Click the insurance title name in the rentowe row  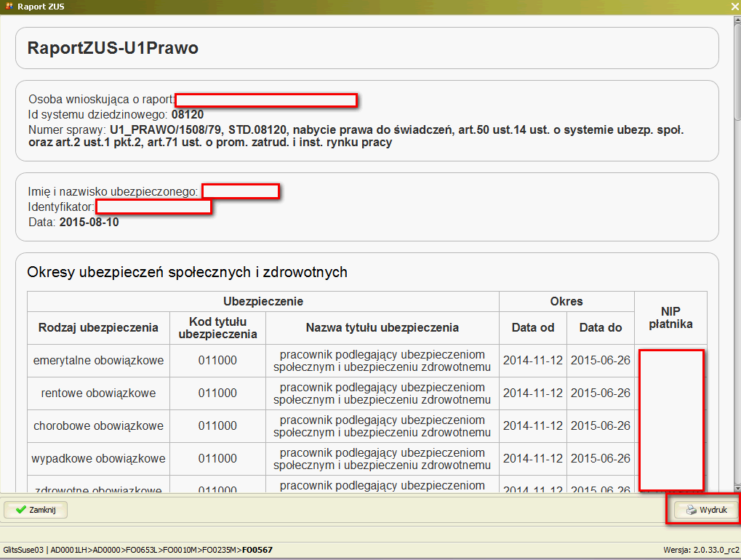pyautogui.click(x=382, y=393)
